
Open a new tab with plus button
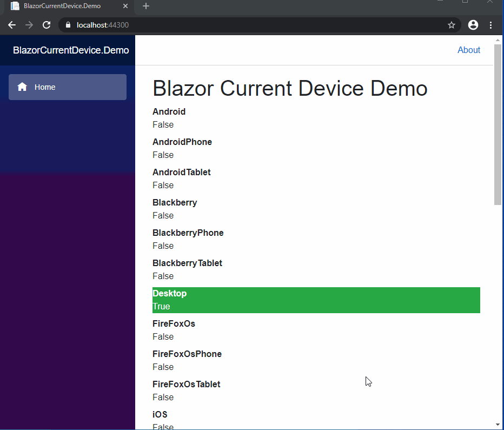(146, 6)
